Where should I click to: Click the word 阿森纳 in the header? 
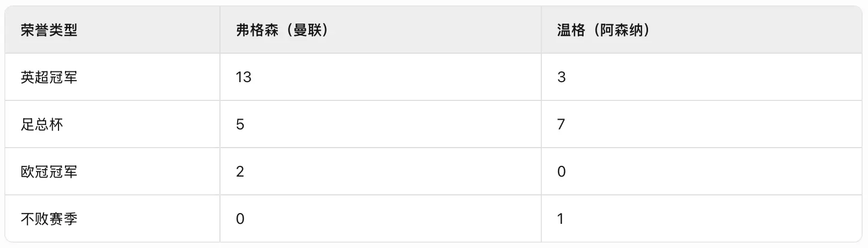coord(621,30)
